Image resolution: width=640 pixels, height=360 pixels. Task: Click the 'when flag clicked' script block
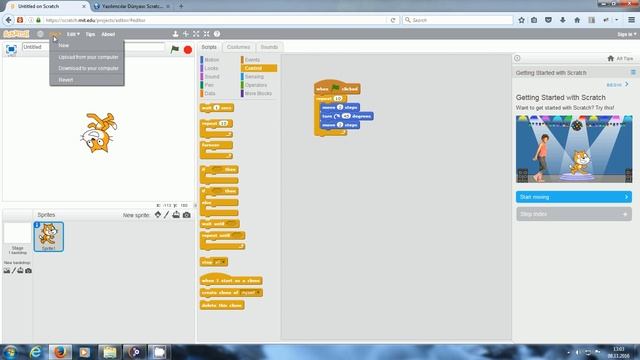(337, 88)
